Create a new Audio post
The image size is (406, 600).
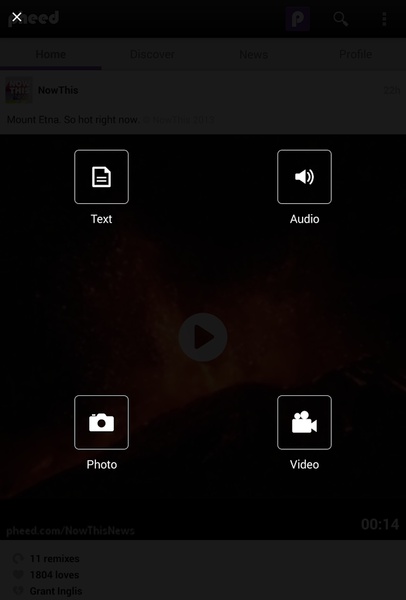click(304, 177)
